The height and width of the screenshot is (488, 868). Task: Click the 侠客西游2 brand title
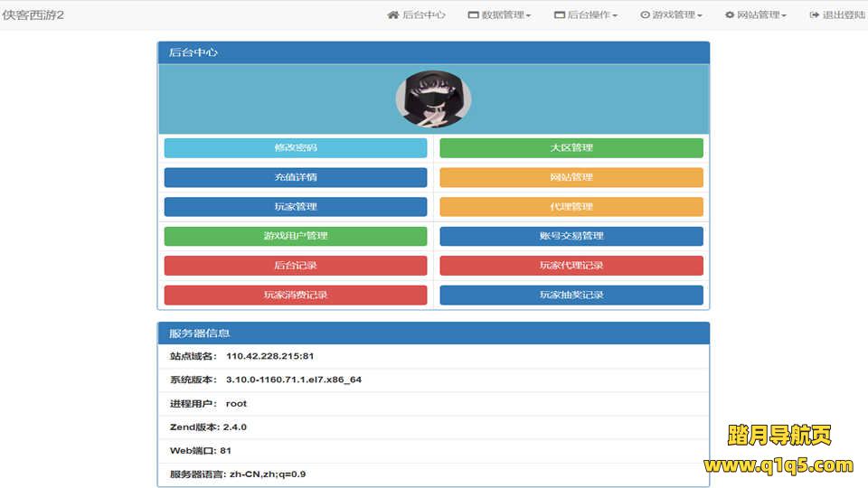[33, 15]
